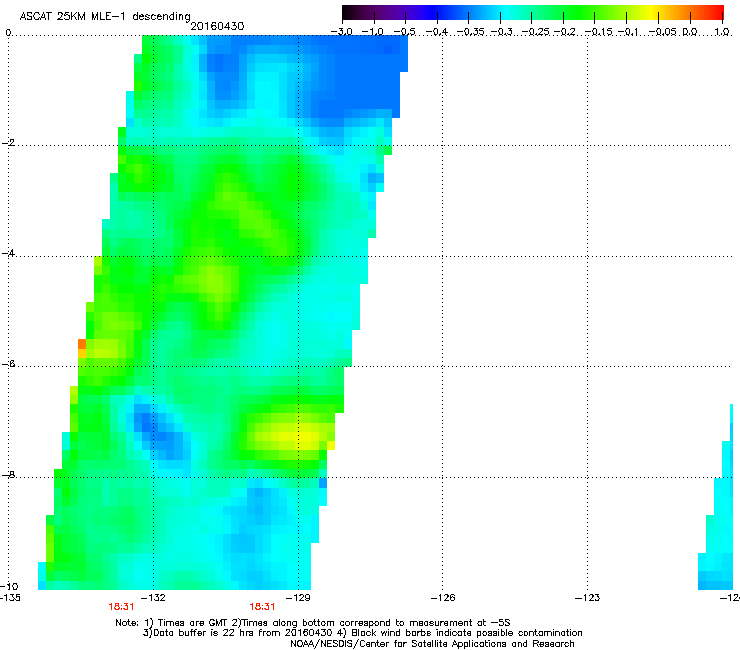The image size is (740, 650).
Task: Click the longitude axis label -129
Action: (298, 598)
